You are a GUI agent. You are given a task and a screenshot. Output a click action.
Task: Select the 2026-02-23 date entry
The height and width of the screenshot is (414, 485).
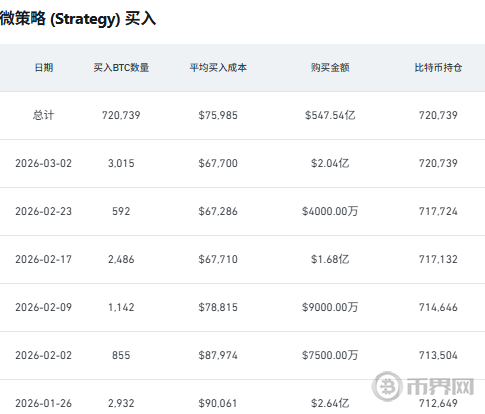(x=43, y=211)
